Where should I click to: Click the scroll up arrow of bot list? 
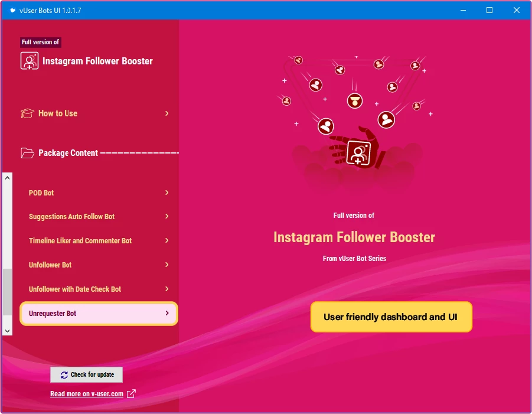point(8,178)
